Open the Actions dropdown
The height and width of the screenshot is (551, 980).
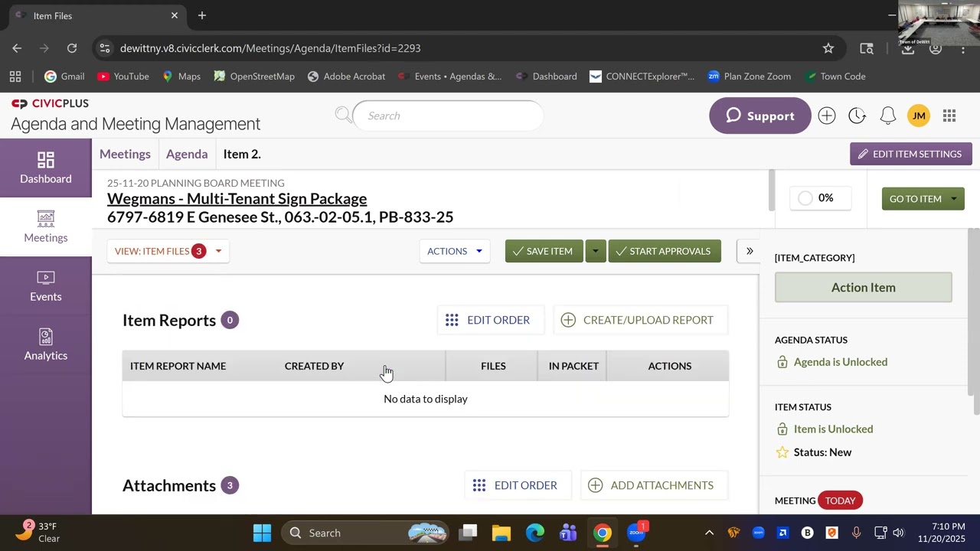click(455, 251)
